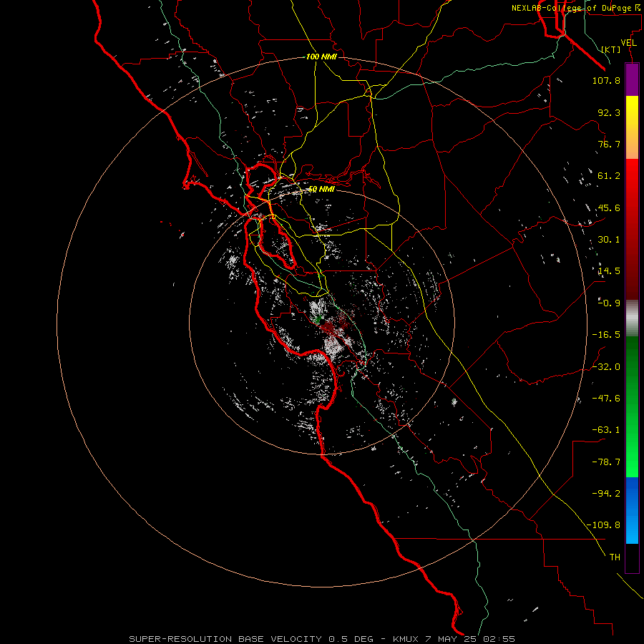Click the -94.2 velocity scale value
This screenshot has width=644, height=644.
click(x=606, y=494)
